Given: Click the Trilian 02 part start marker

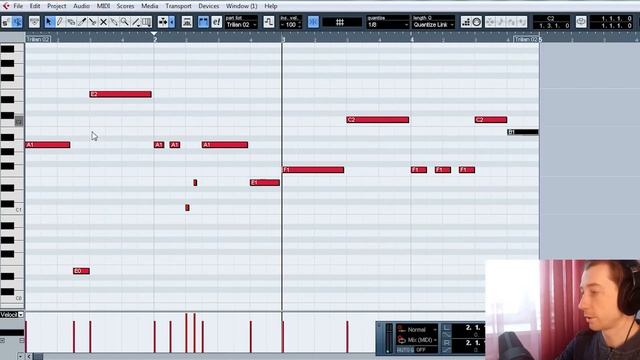Looking at the screenshot, I should point(38,40).
